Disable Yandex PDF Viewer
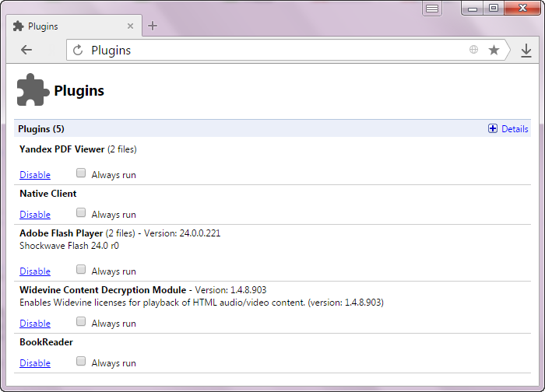The image size is (545, 392). coord(35,175)
